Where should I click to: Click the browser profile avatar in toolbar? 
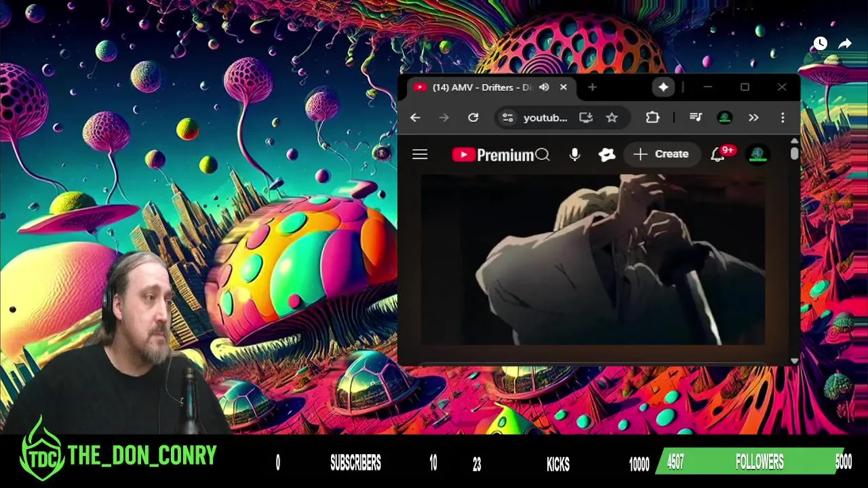point(725,117)
